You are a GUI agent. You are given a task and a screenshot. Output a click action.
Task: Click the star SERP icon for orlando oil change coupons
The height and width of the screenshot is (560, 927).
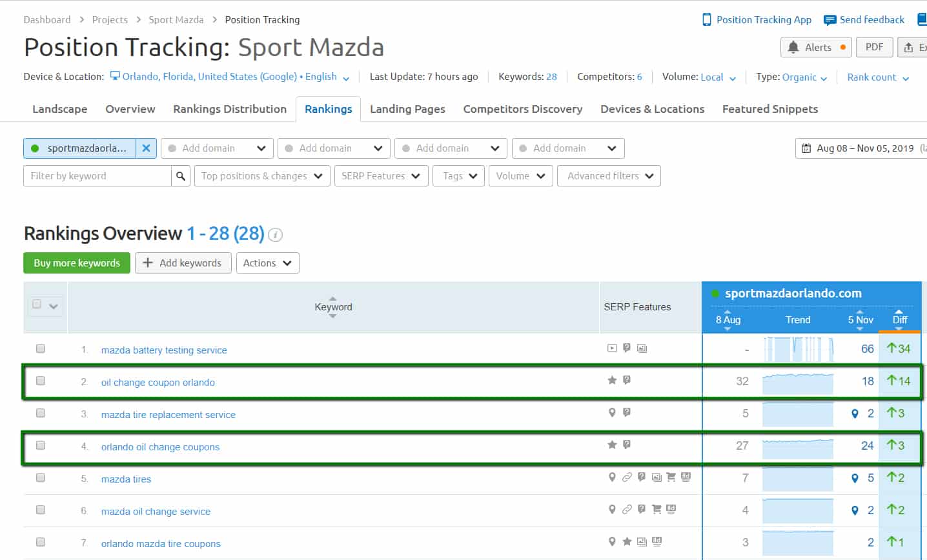pyautogui.click(x=612, y=445)
